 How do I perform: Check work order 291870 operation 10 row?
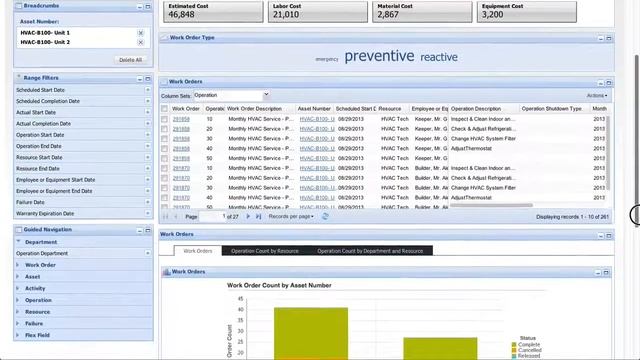(164, 168)
